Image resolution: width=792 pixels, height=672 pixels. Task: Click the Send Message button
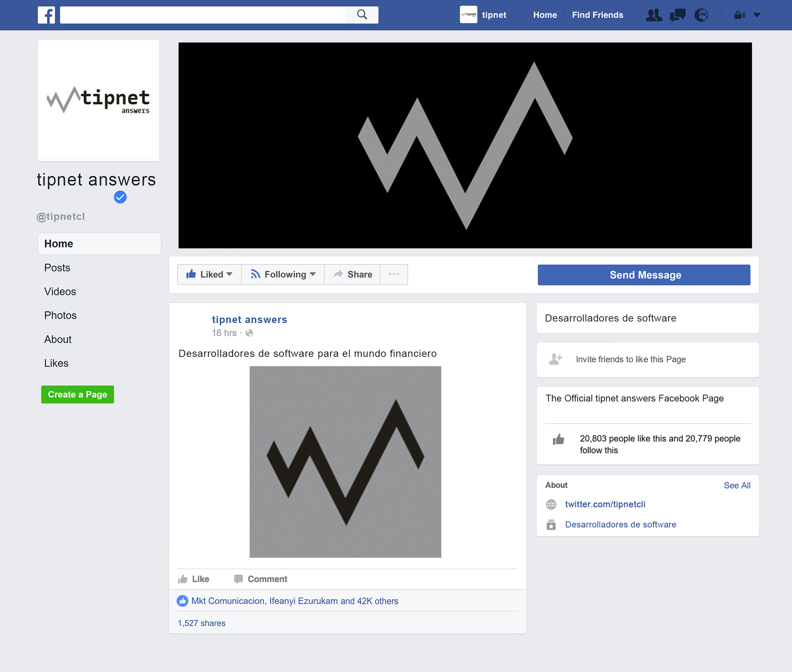[644, 275]
